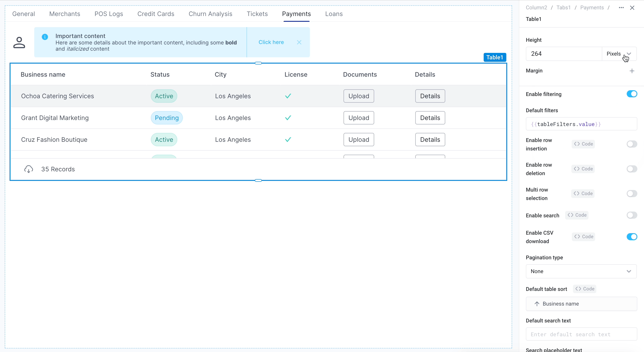The height and width of the screenshot is (352, 644).
Task: Click sort arrow next to Business name
Action: tap(537, 304)
